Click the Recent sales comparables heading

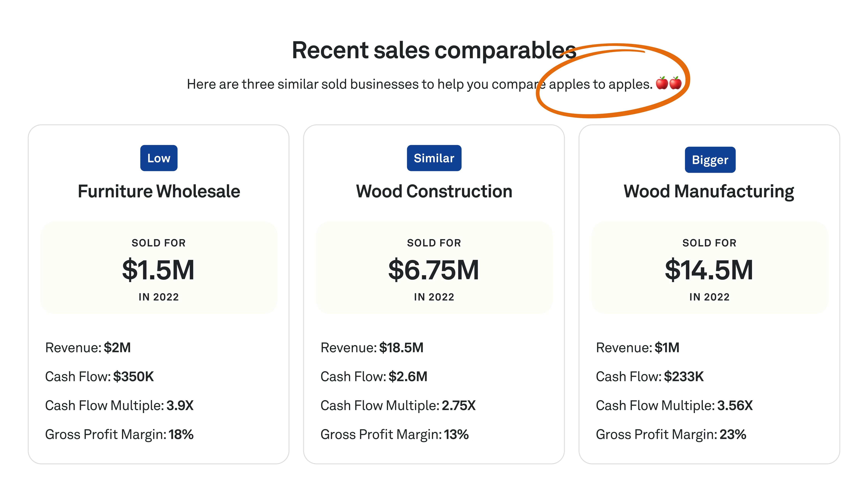pos(434,50)
